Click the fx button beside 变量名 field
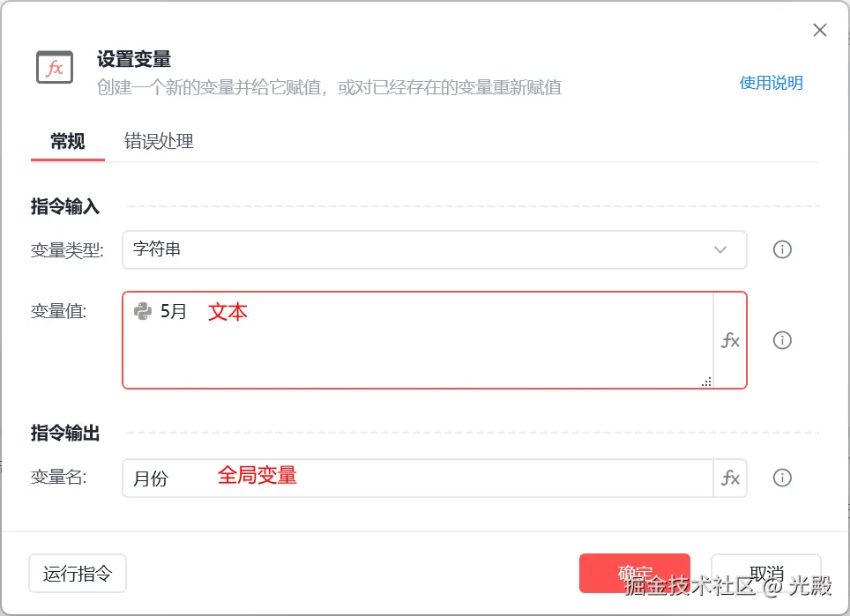The width and height of the screenshot is (850, 616). 730,478
